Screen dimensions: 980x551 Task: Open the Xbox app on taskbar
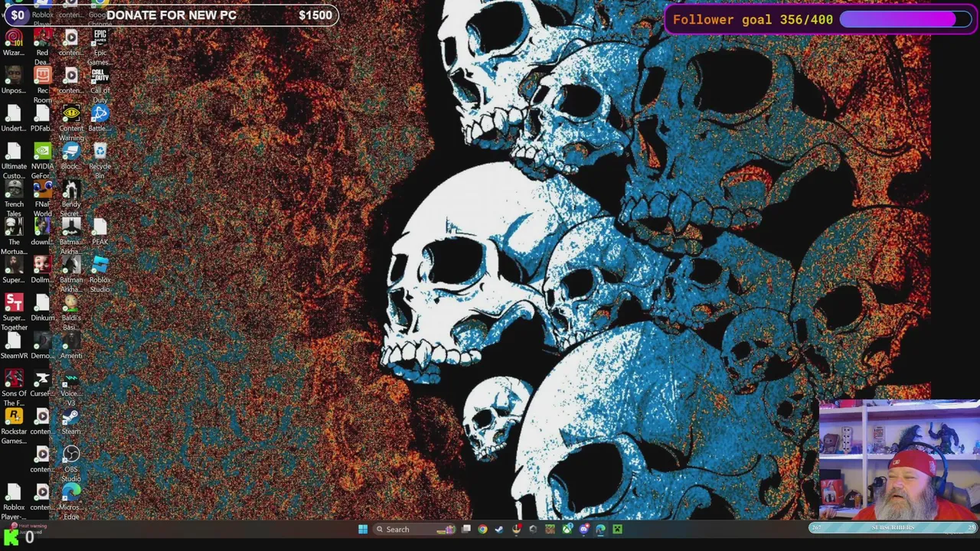(567, 529)
